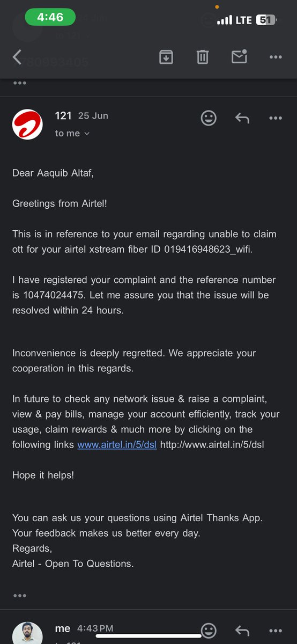Delete the email with the trash icon
This screenshot has width=297, height=644.
(202, 57)
